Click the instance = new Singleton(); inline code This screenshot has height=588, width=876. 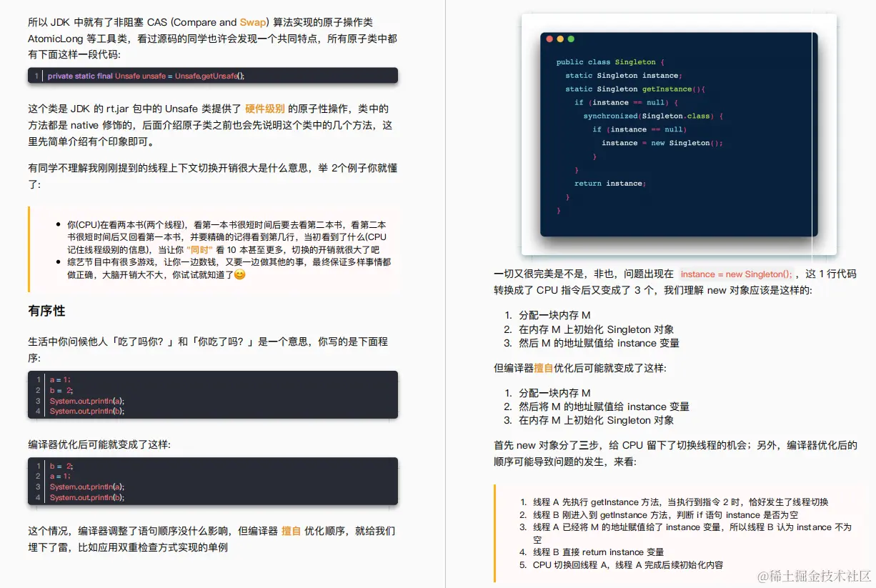(x=737, y=274)
